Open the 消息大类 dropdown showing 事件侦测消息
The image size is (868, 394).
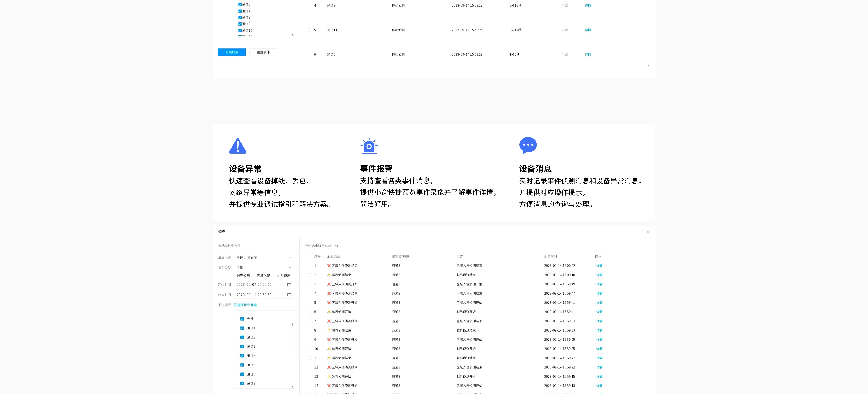click(x=263, y=257)
